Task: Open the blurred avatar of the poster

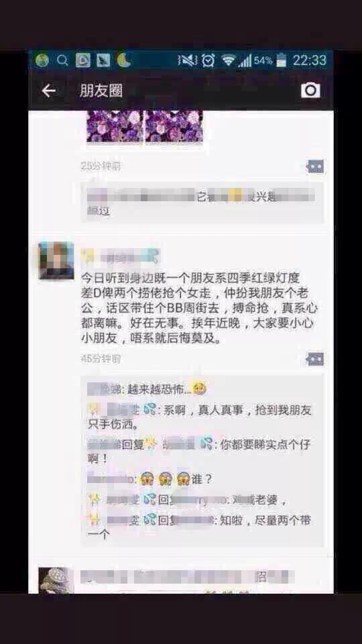Action: 56,261
